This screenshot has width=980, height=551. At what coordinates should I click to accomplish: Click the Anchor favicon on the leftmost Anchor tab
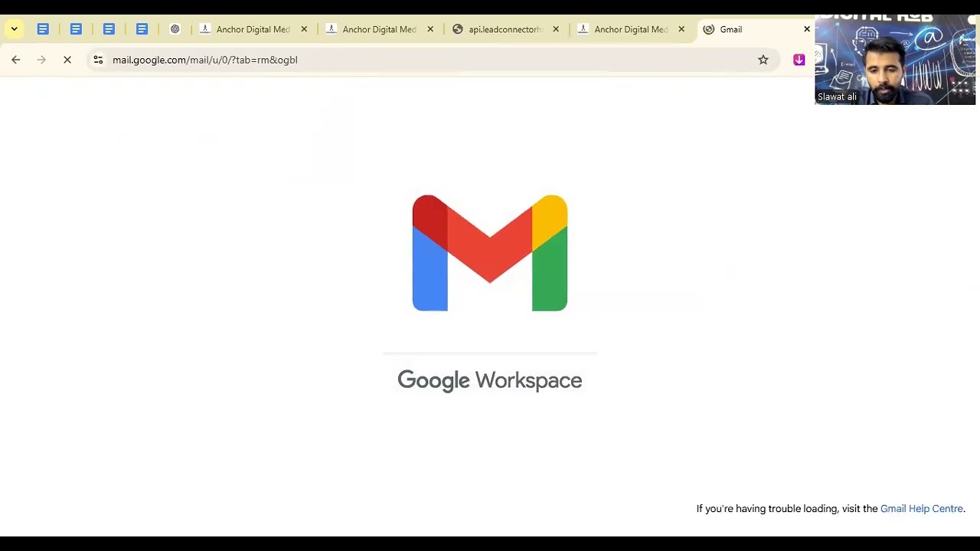click(205, 29)
